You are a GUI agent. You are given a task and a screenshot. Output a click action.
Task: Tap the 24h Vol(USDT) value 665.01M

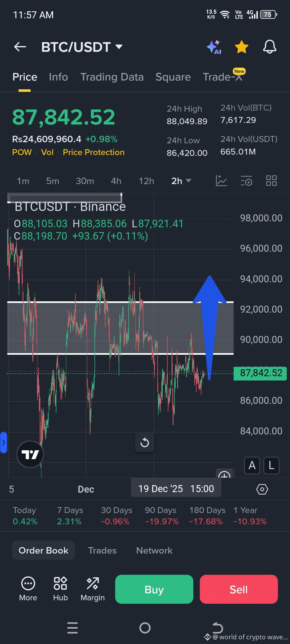[238, 152]
